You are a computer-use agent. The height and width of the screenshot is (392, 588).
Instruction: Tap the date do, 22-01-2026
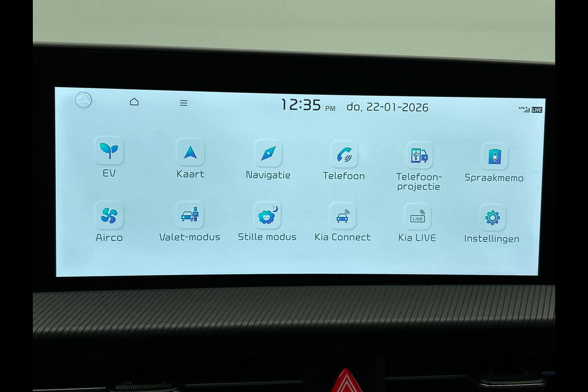(x=387, y=107)
